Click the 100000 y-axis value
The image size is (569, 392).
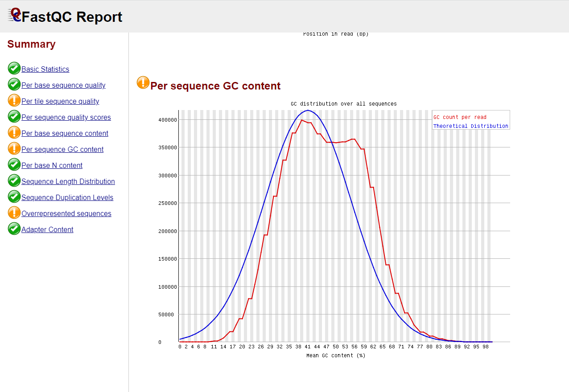coord(168,287)
